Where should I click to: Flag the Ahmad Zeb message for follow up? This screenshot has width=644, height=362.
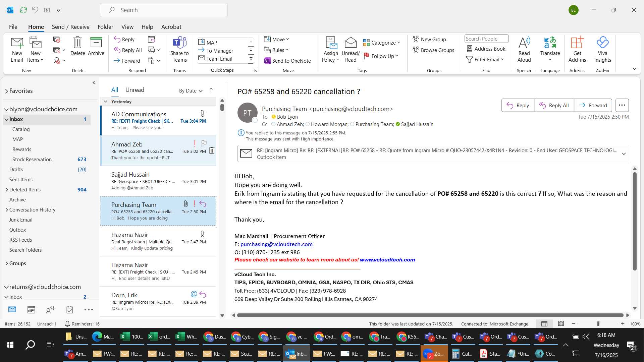tap(204, 143)
